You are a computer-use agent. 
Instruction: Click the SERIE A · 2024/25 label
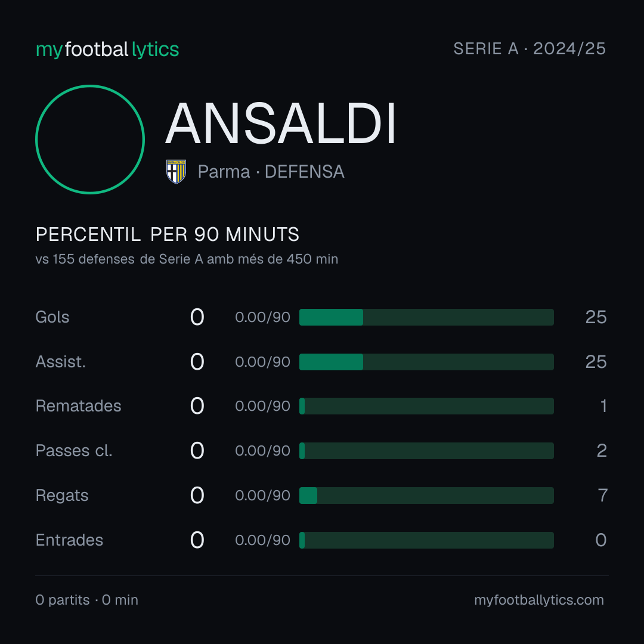pos(530,49)
